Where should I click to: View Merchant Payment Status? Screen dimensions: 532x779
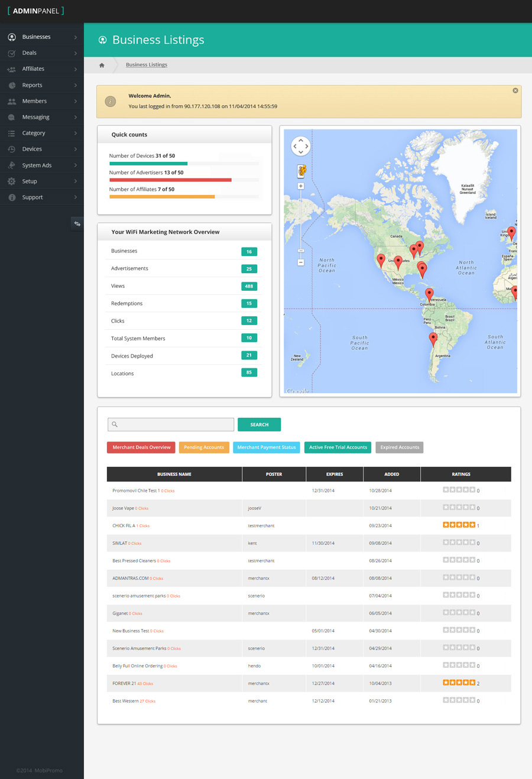[x=267, y=447]
